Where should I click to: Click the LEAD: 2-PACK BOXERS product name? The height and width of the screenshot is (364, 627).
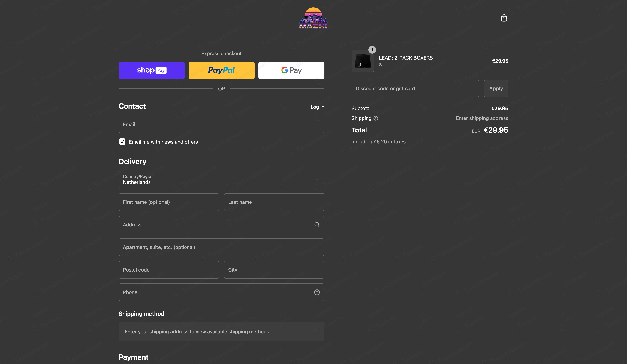406,58
